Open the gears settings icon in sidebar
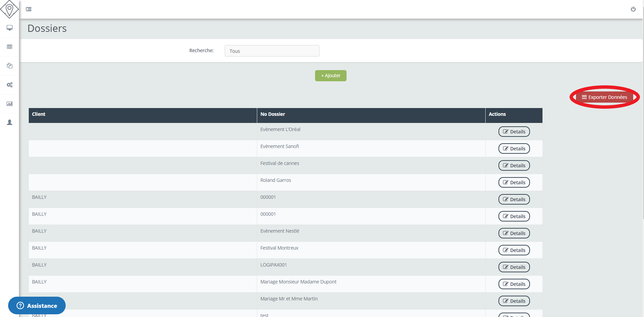 9,85
